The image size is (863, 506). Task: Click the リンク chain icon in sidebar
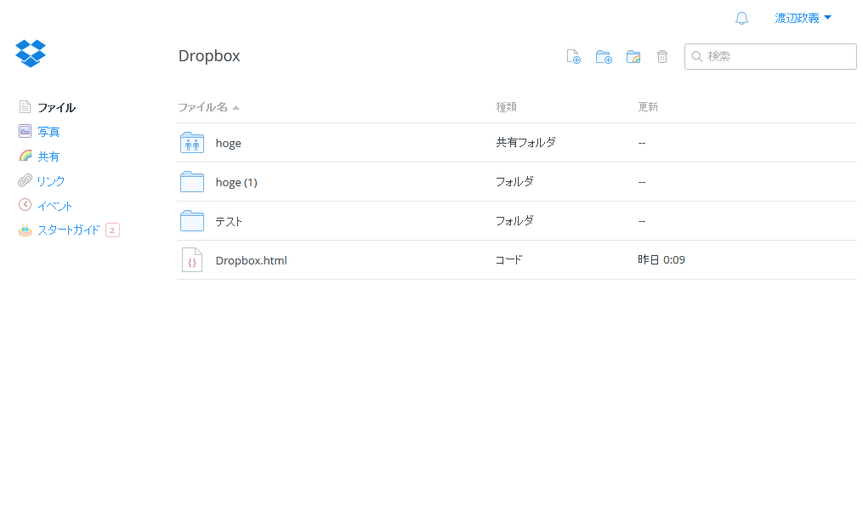(25, 180)
